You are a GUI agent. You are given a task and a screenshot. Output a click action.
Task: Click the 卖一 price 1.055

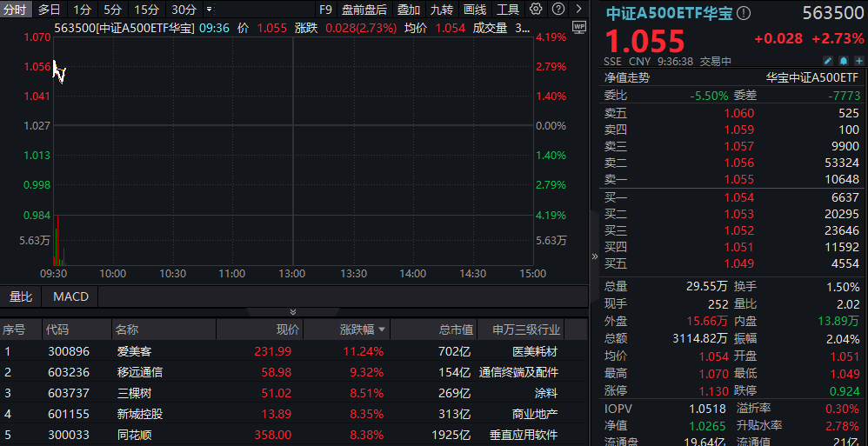(739, 179)
